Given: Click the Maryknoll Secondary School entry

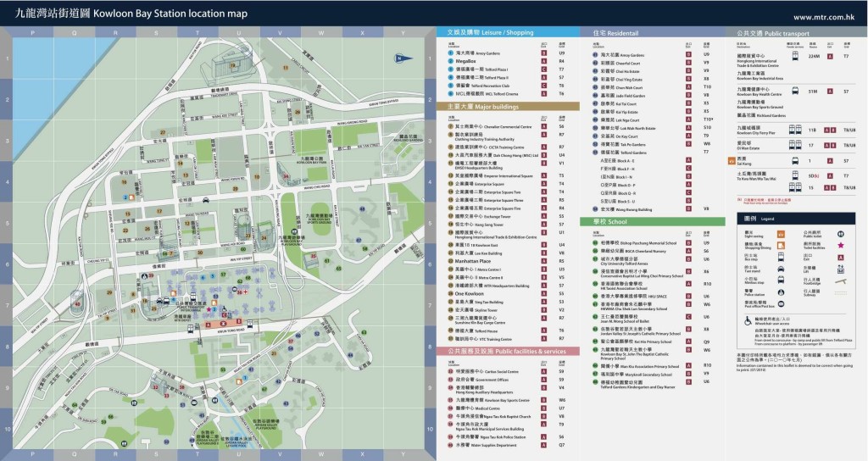Looking at the screenshot, I should click(x=636, y=374).
